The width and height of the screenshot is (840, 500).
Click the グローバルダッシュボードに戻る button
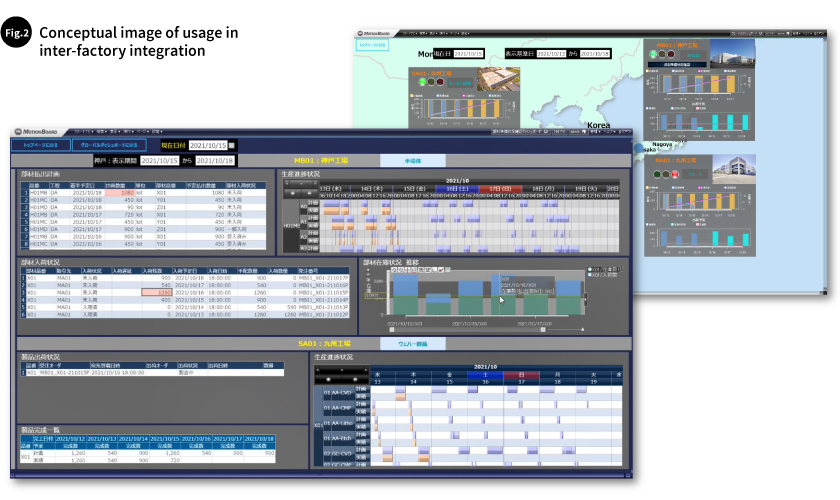pos(109,145)
